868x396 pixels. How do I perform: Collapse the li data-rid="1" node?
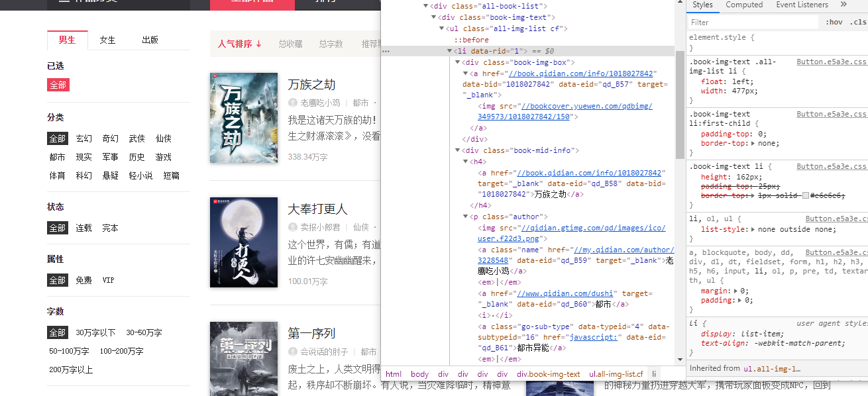(450, 50)
